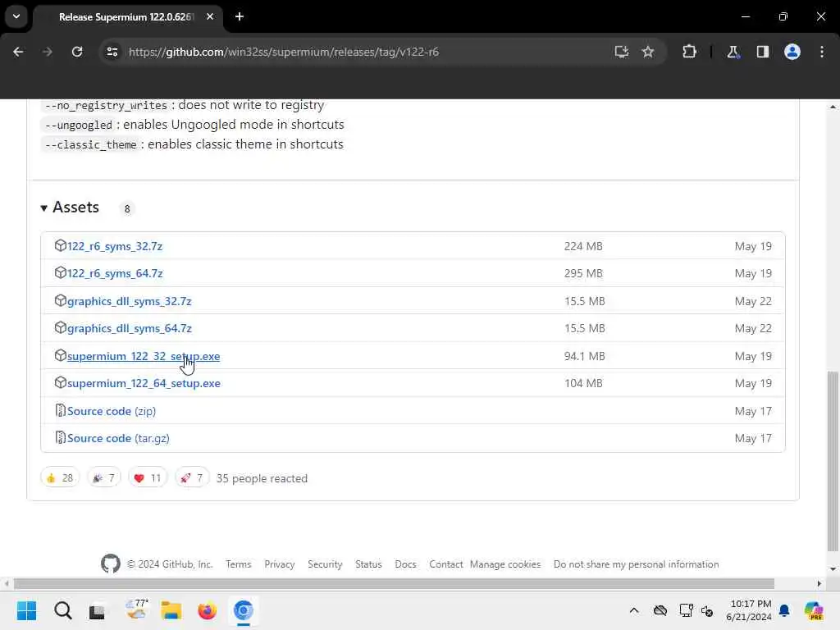Download Source code (tar.gz)
The width and height of the screenshot is (840, 630).
pos(118,438)
